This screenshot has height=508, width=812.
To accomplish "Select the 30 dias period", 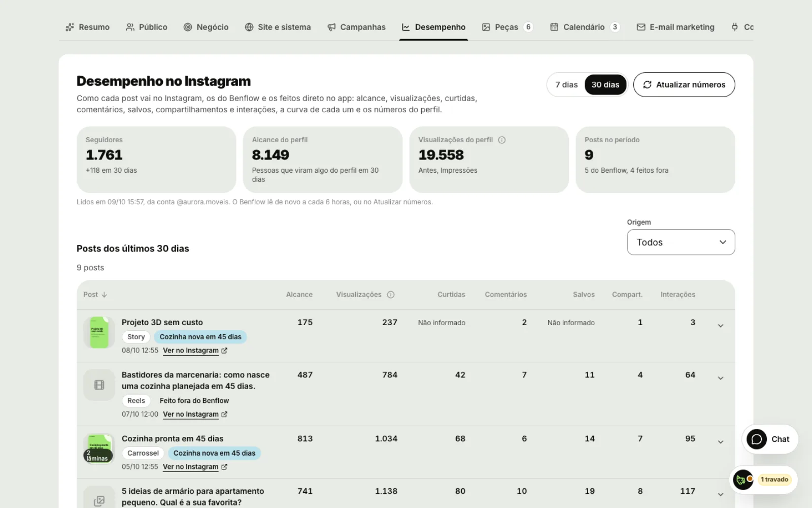I will 605,85.
